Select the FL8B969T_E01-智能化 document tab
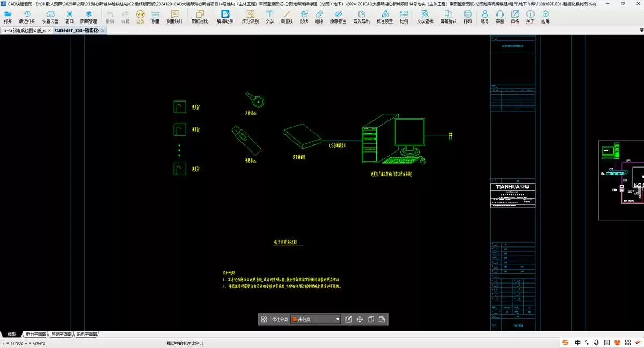Viewport: 644px width, 348px height. (77, 31)
